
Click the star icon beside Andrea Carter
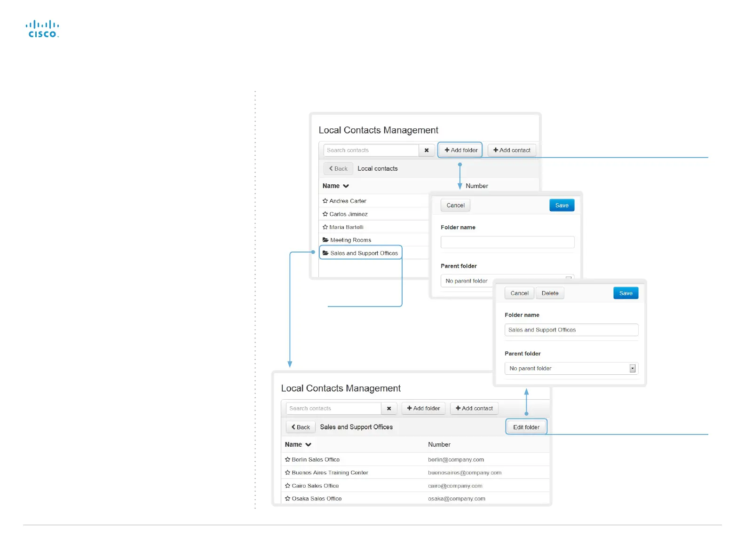coord(325,201)
